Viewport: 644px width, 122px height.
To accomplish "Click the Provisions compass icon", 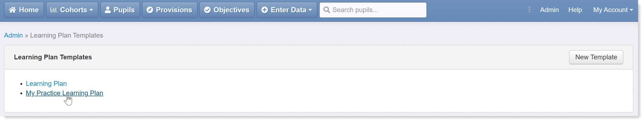I will [x=150, y=10].
